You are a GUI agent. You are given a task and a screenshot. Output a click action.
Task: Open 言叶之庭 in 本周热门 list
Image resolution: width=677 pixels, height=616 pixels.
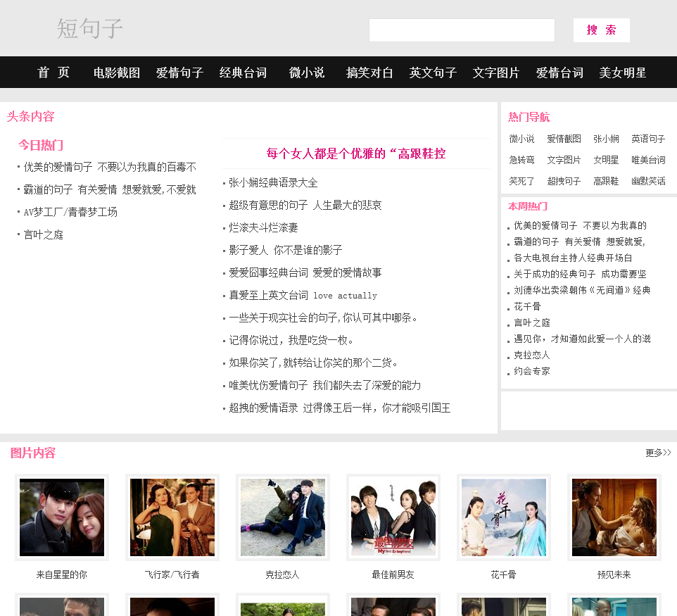pos(532,322)
